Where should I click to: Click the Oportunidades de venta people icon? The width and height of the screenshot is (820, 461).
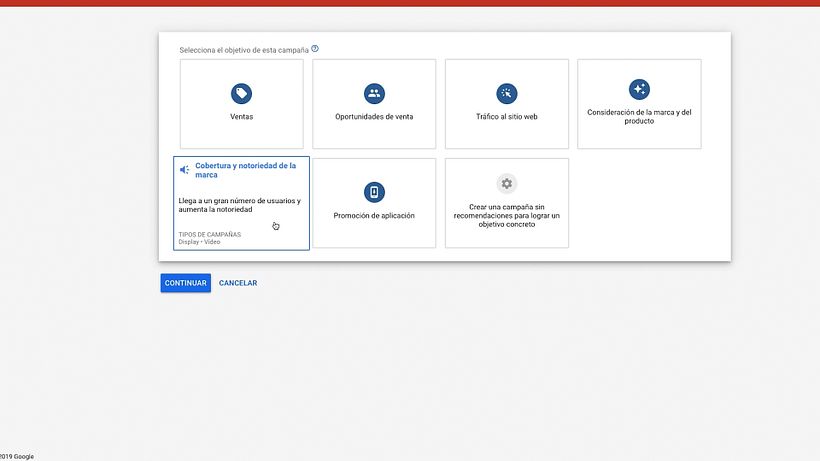[x=374, y=94]
